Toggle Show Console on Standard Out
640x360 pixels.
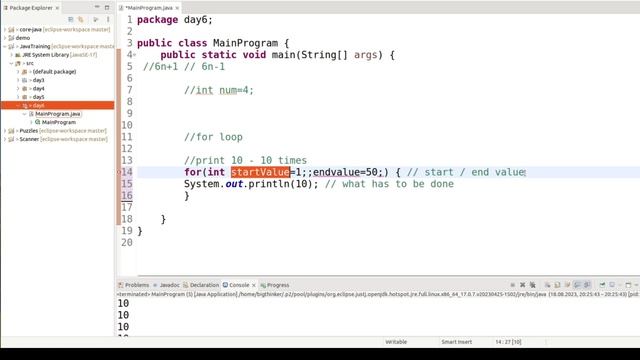[x=577, y=285]
